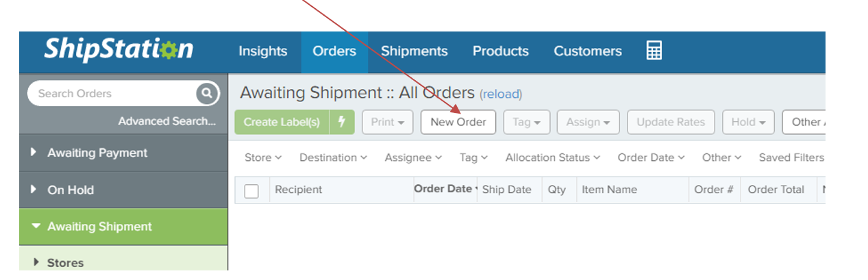
Task: Open the Destination filter dropdown
Action: 333,157
